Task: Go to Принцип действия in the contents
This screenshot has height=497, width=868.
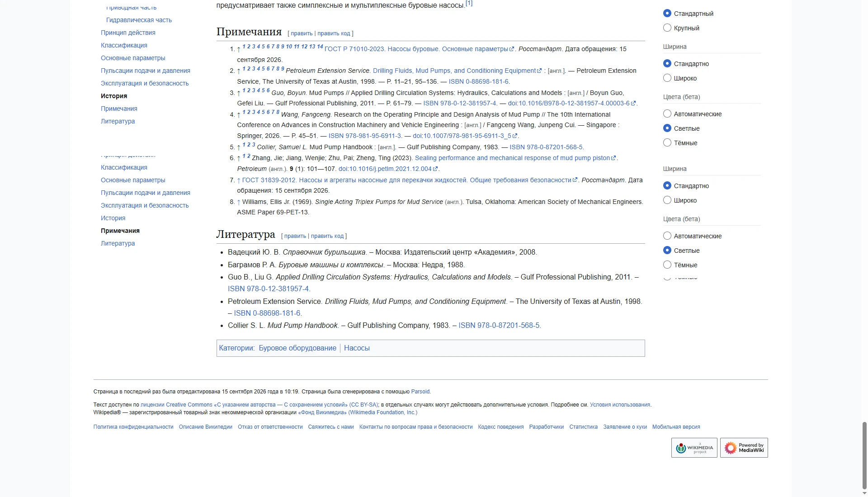Action: point(128,33)
